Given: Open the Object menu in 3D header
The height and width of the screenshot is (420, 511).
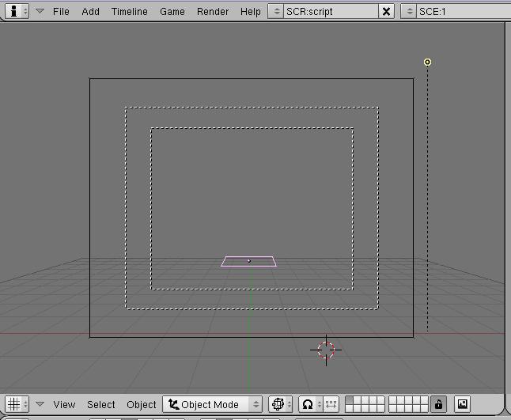Looking at the screenshot, I should click(142, 404).
